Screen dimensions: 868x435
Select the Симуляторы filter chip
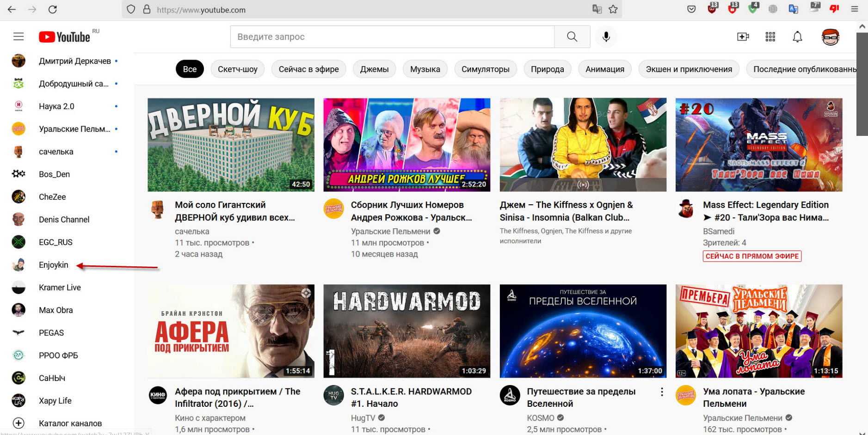click(x=485, y=69)
